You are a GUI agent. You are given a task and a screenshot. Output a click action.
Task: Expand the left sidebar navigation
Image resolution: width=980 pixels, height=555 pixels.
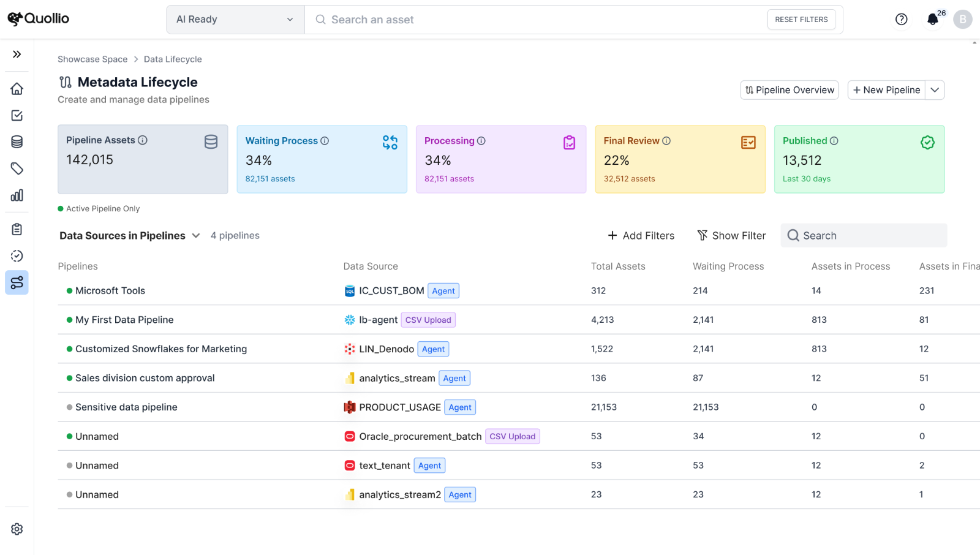pos(17,55)
